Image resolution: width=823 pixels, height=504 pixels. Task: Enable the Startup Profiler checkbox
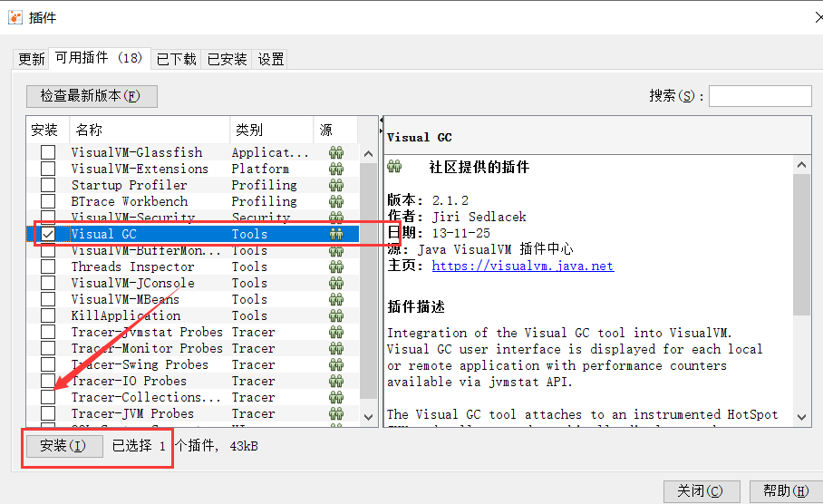click(48, 185)
